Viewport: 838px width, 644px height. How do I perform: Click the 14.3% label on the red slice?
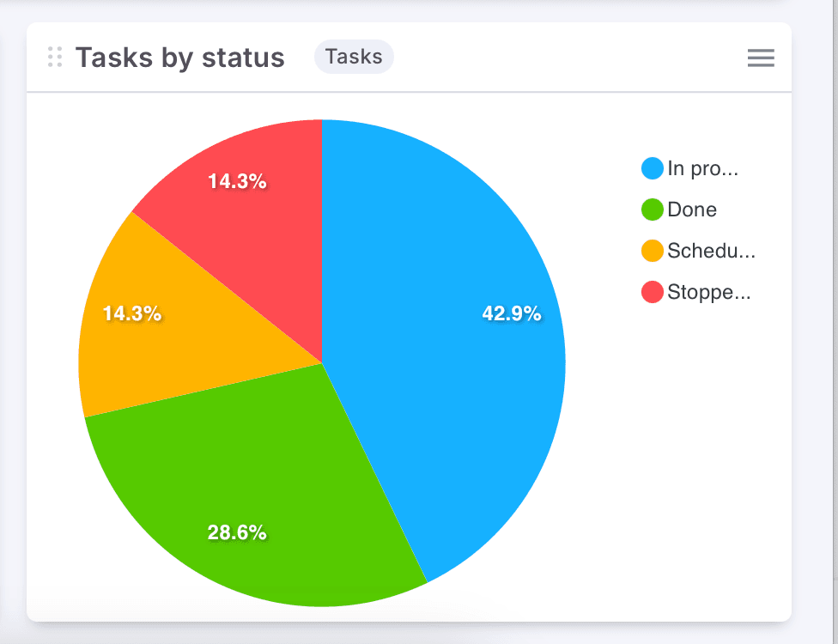(237, 181)
